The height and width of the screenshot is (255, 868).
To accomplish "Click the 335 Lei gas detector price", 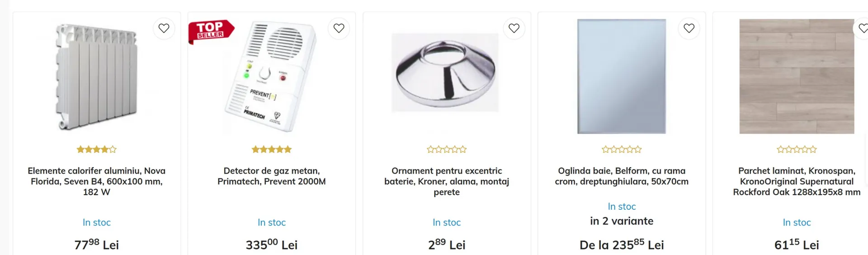I will (x=271, y=245).
